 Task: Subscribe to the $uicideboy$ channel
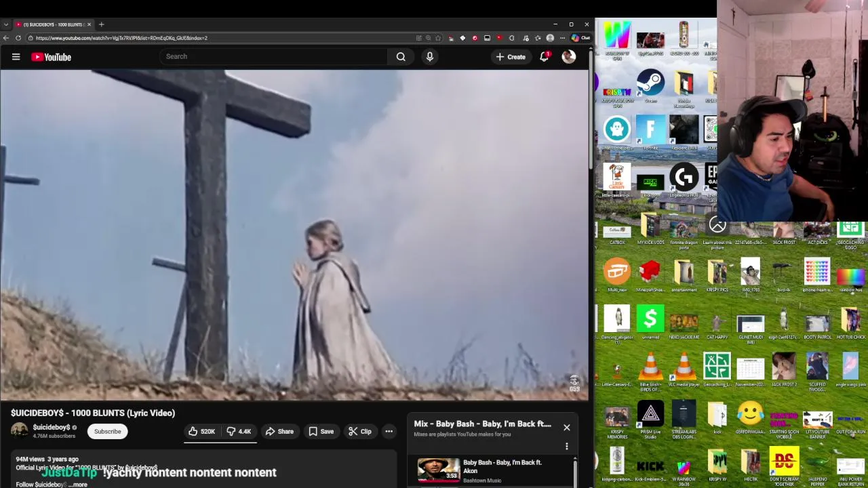107,432
